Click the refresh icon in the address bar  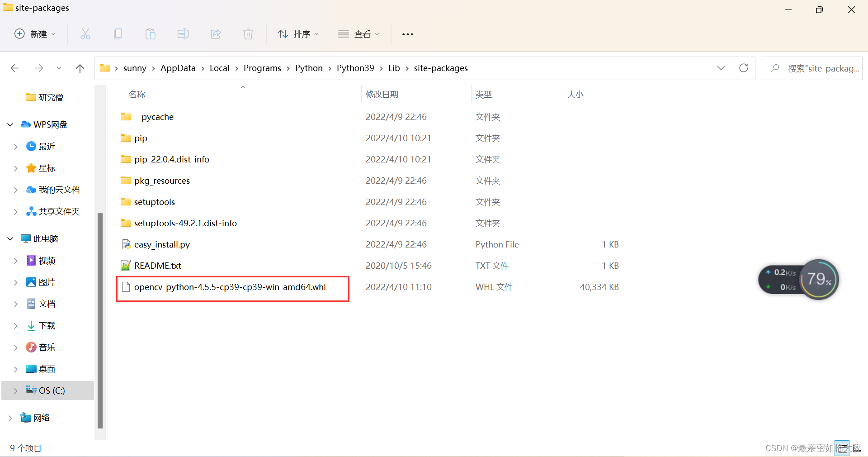pyautogui.click(x=744, y=68)
